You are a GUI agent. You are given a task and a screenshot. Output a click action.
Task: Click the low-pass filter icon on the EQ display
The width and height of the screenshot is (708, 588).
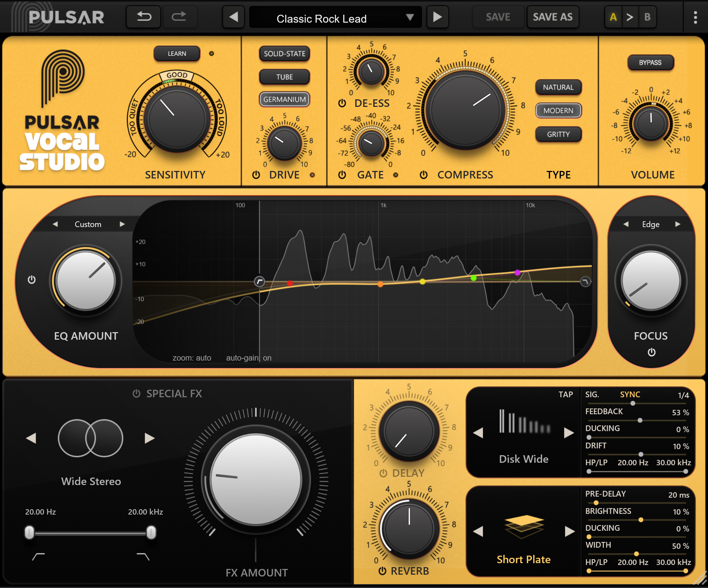pyautogui.click(x=585, y=282)
